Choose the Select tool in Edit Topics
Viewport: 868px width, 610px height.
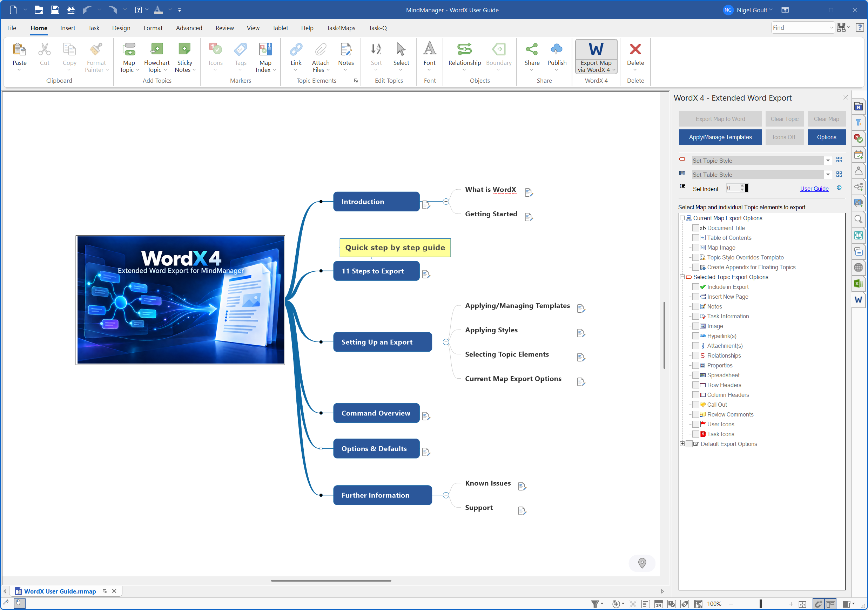tap(401, 57)
